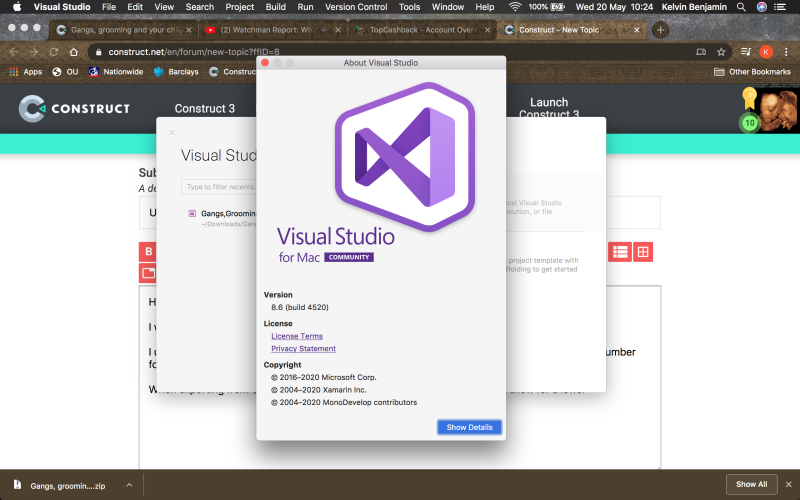
Task: Open the License Terms link
Action: (297, 336)
